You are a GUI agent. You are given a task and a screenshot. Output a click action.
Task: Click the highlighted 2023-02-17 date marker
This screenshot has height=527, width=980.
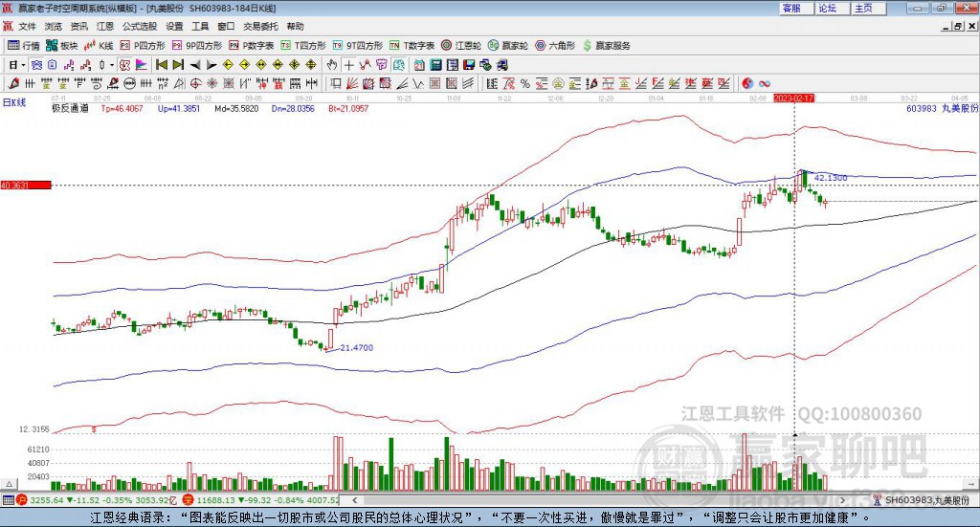tap(793, 98)
